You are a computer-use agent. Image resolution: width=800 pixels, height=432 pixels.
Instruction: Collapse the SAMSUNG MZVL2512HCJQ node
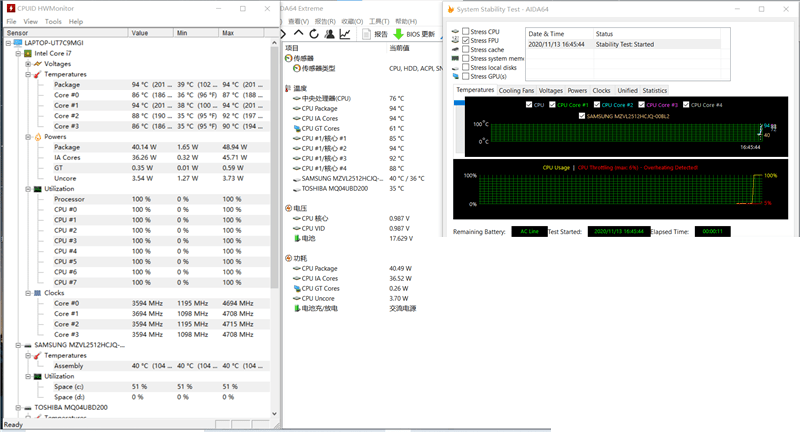(x=18, y=345)
